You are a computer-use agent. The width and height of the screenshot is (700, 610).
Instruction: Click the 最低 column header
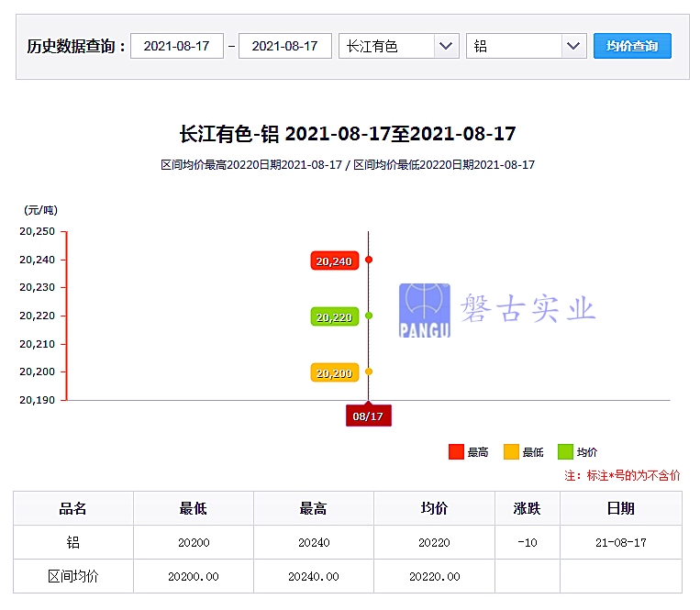coord(194,508)
